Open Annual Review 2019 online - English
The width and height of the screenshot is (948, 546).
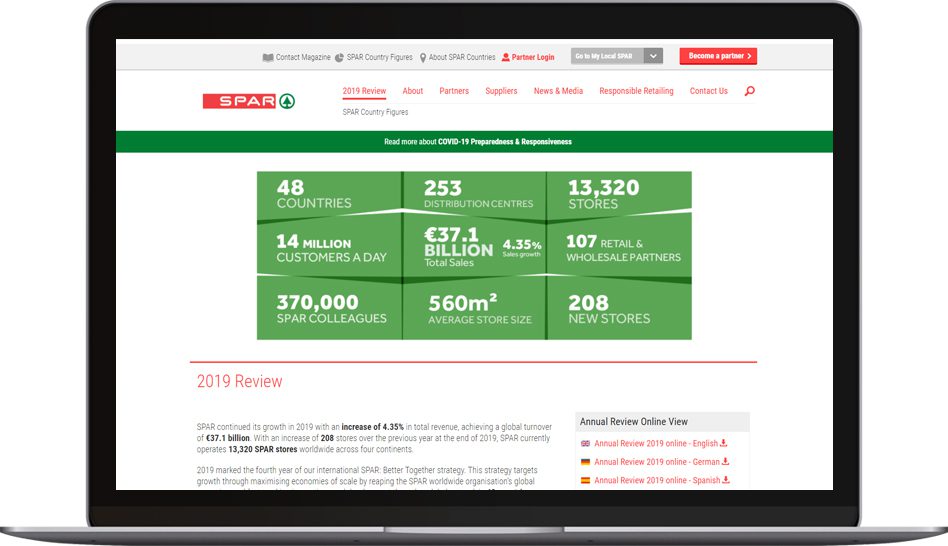tap(656, 443)
